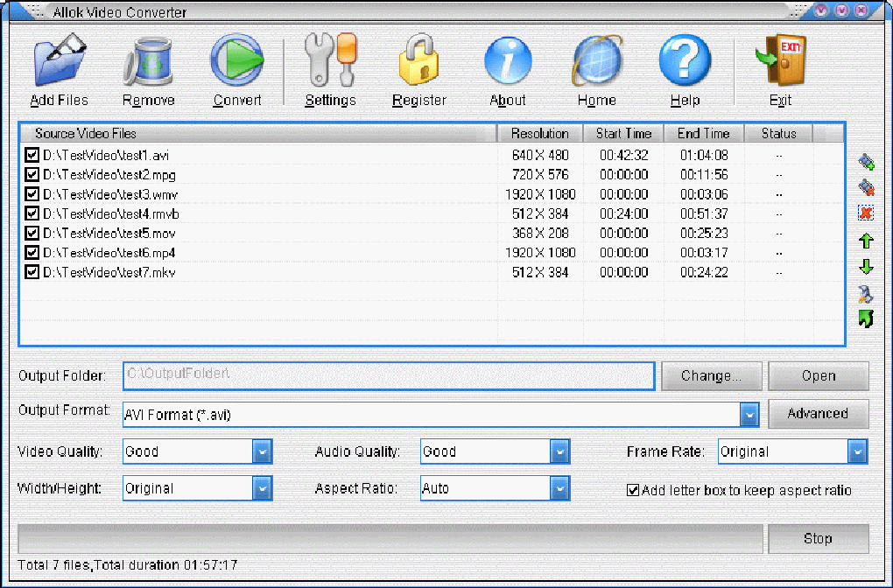Screen dimensions: 893x588
Task: Click the red X clear list icon
Action: click(x=866, y=213)
